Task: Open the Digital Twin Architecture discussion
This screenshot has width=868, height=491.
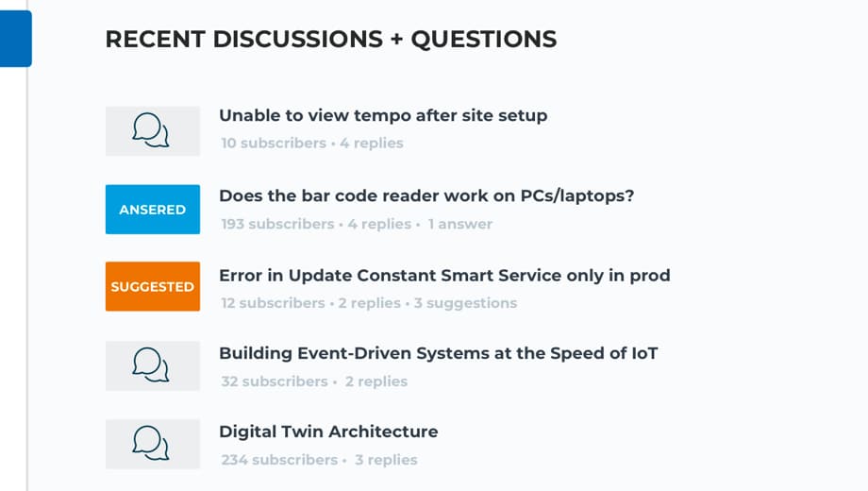Action: tap(328, 432)
